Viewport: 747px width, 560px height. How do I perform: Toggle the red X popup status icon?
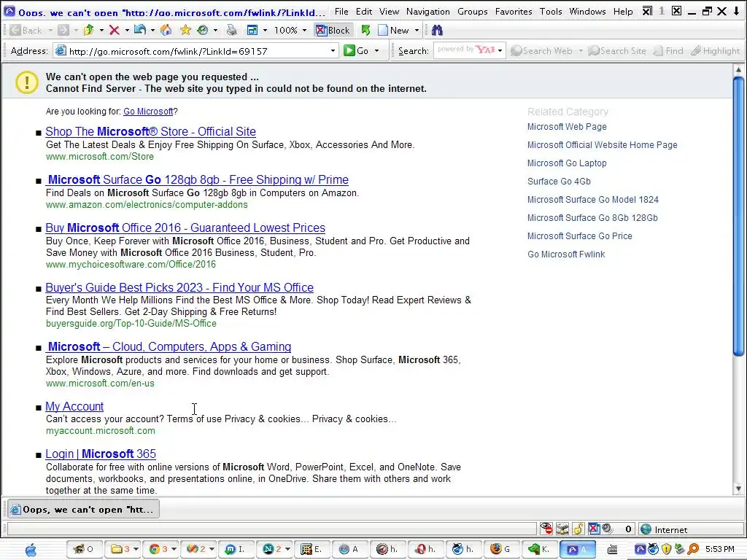coord(594,529)
